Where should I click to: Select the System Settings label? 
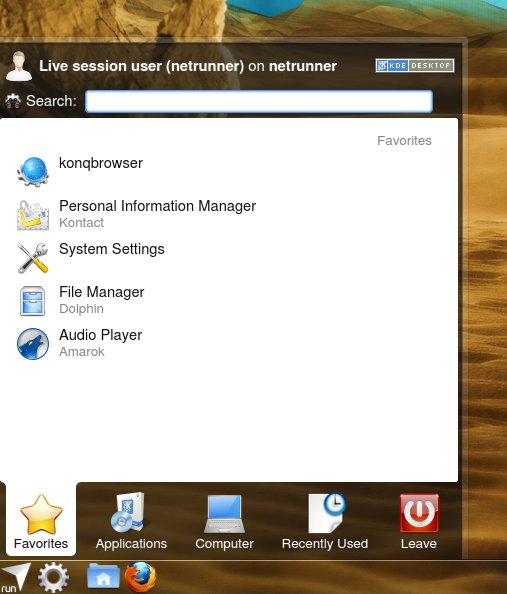click(112, 249)
